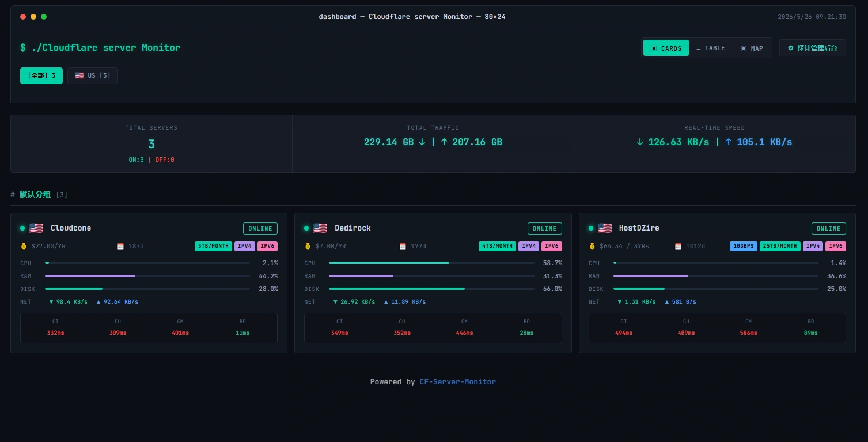Click the OFF:0 server count

pos(165,160)
